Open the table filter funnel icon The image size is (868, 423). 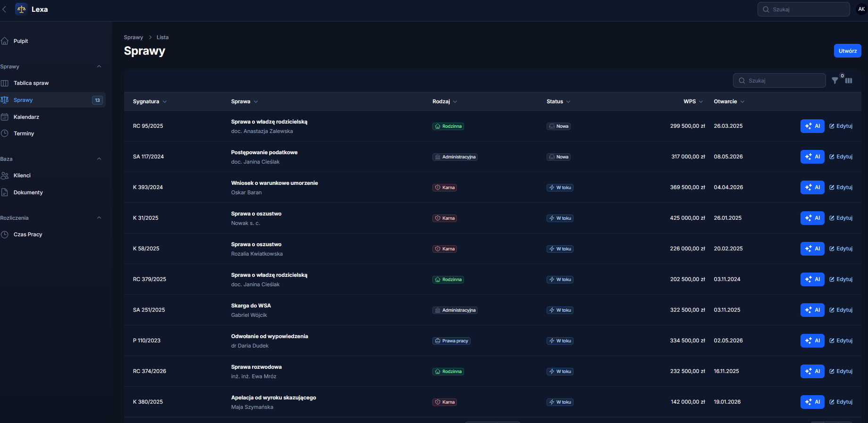[x=835, y=81]
